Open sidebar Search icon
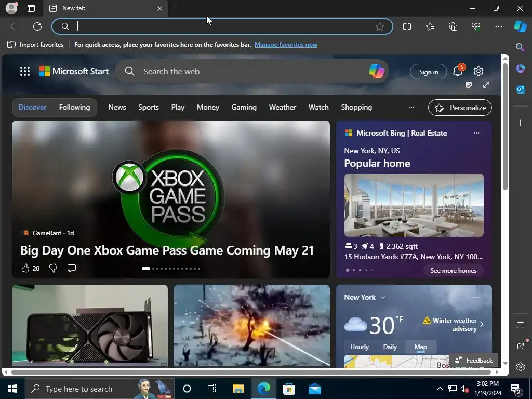532x399 pixels. [x=520, y=47]
